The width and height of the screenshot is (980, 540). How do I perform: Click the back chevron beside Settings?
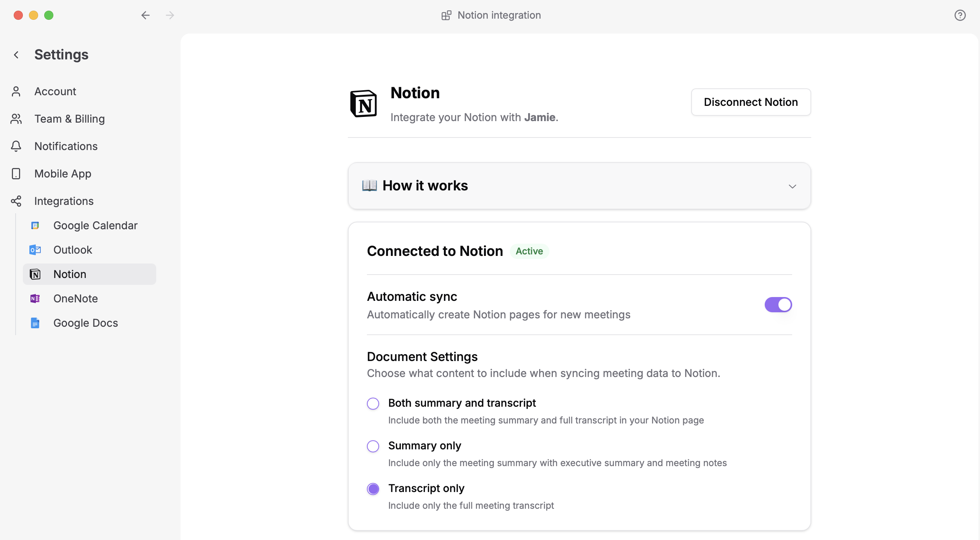coord(16,55)
